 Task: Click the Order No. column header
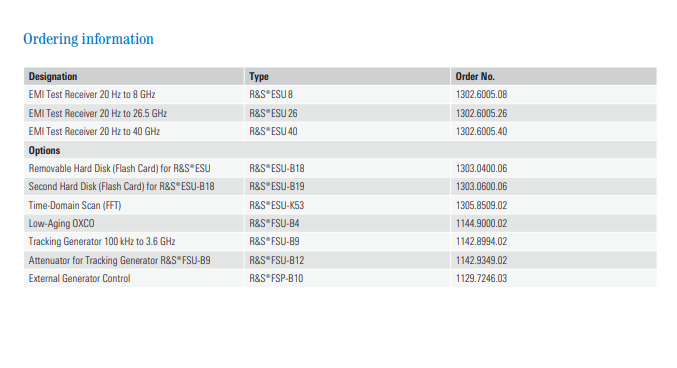point(475,76)
